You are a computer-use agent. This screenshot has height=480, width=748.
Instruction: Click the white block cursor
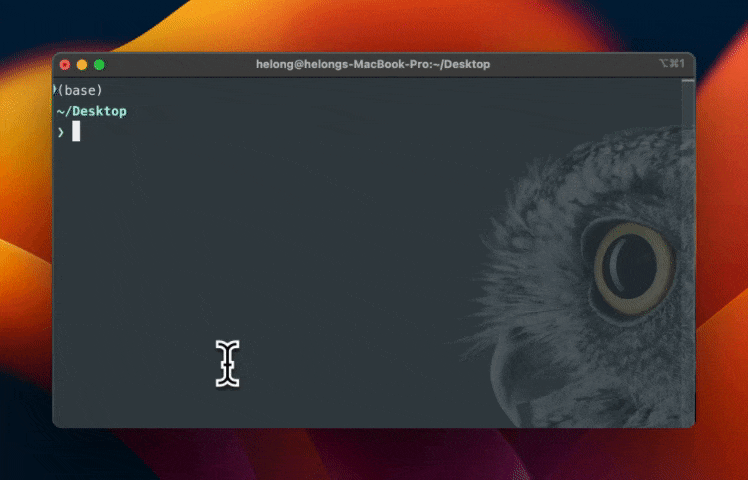(76, 132)
